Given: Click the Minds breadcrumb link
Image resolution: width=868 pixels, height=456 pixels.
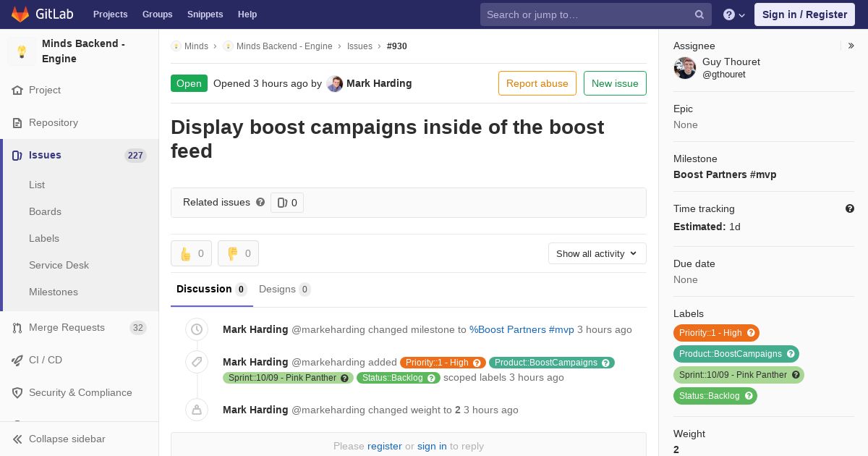Looking at the screenshot, I should [196, 46].
